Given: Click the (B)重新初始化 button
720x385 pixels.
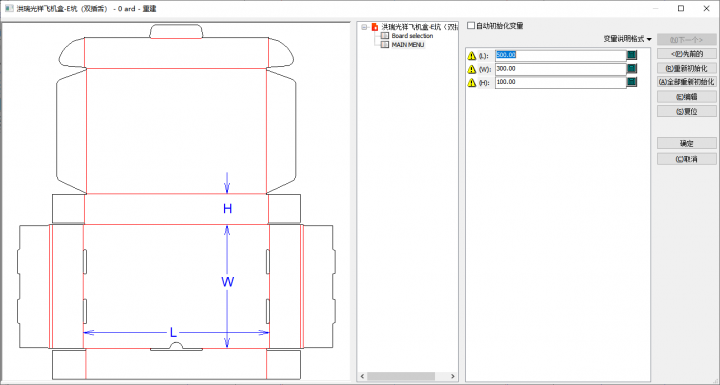Looking at the screenshot, I should (x=686, y=68).
